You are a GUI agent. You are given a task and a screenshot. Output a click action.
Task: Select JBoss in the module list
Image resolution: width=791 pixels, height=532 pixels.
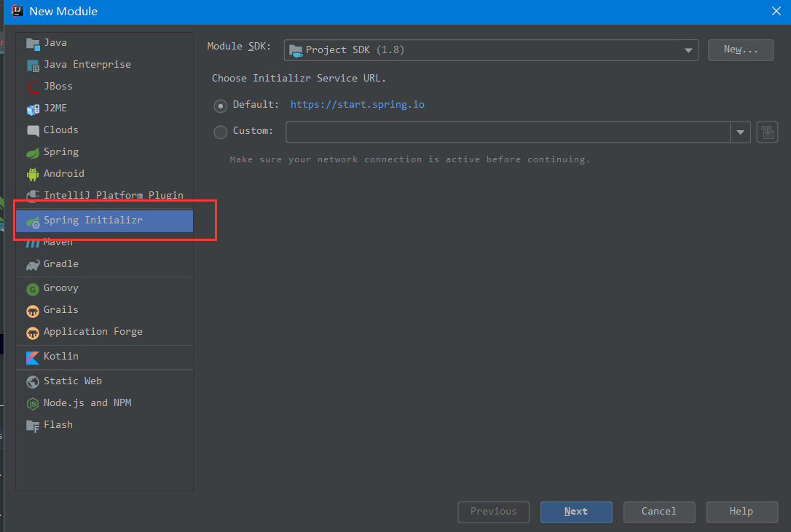pos(104,86)
